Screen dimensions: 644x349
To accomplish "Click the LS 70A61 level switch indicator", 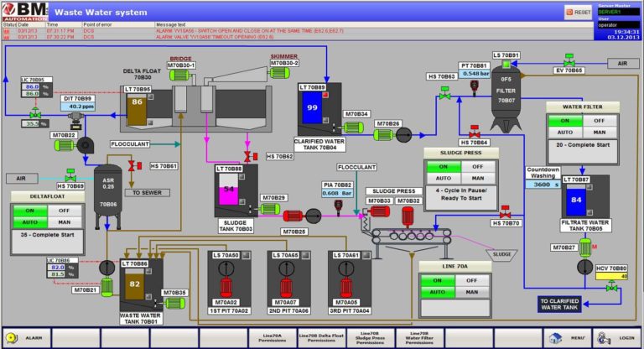I will coord(366,255).
